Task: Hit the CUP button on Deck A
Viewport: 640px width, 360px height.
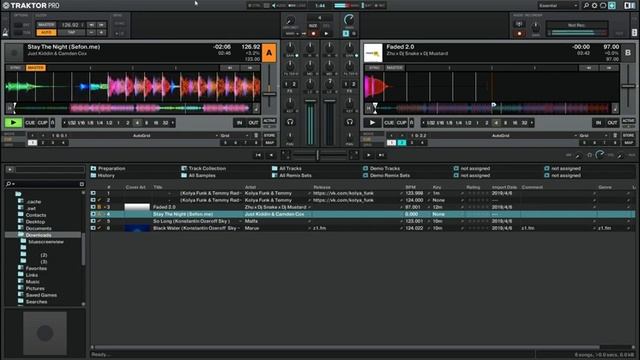Action: point(42,123)
